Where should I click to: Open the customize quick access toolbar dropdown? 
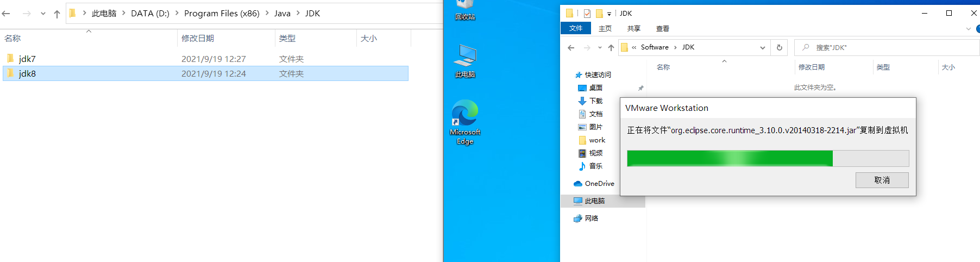tap(609, 14)
